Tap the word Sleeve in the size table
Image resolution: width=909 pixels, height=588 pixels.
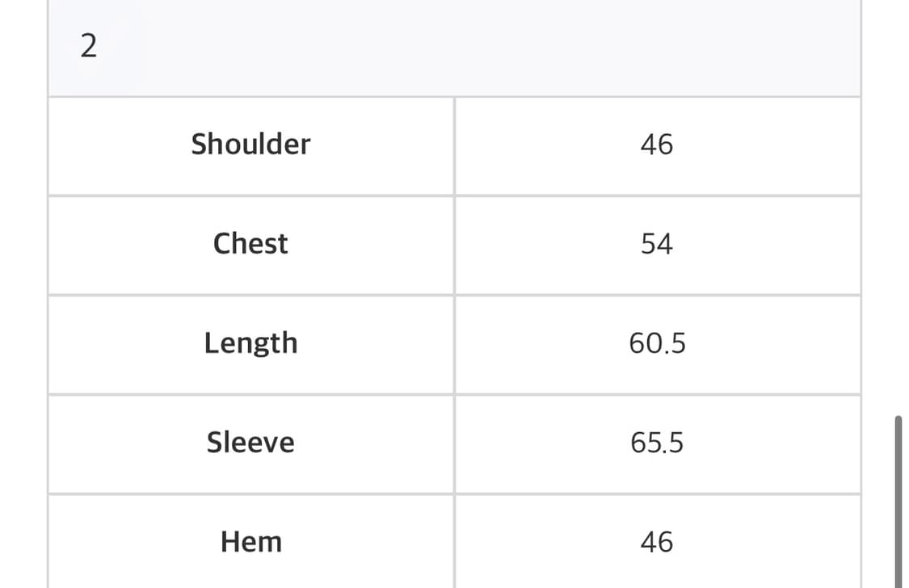point(250,443)
